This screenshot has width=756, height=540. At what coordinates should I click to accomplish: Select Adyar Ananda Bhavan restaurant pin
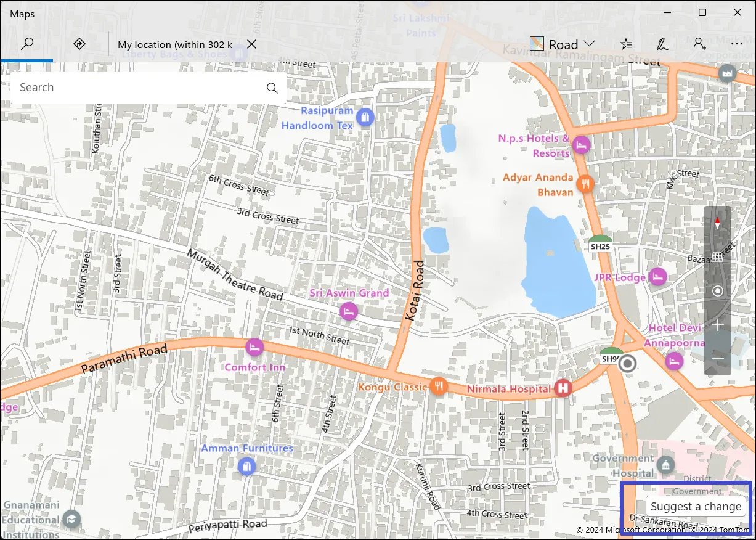coord(585,183)
